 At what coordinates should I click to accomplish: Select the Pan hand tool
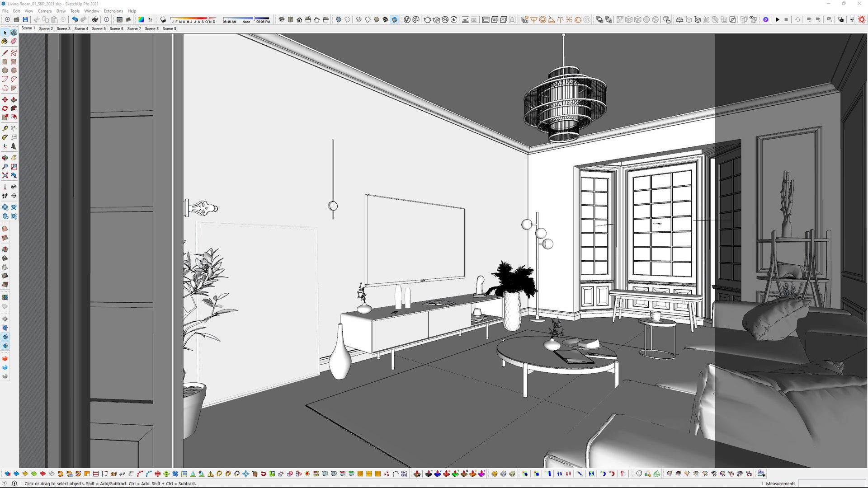14,158
